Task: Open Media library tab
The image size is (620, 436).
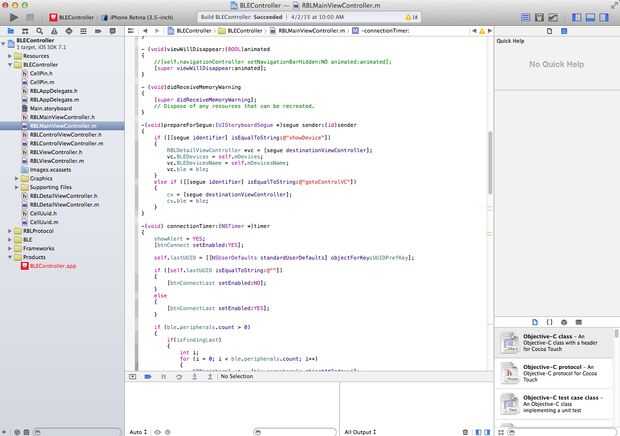Action: [578, 322]
